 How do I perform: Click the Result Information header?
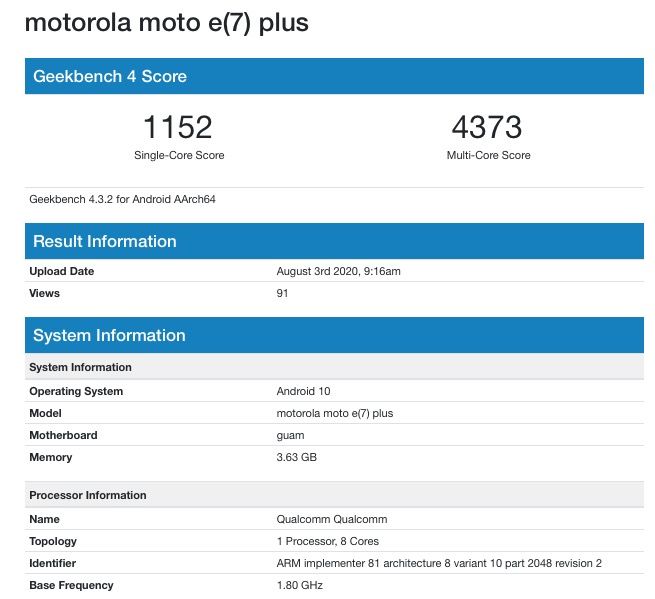[334, 241]
